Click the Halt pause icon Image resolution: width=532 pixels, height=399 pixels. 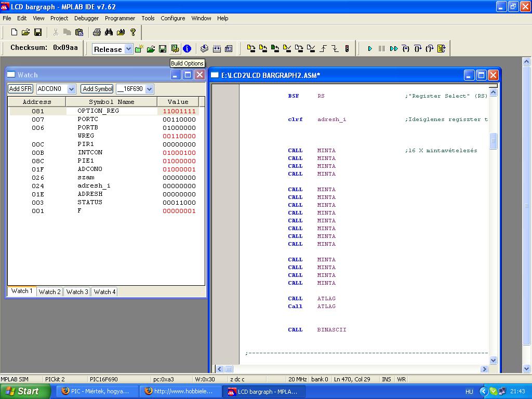[382, 49]
